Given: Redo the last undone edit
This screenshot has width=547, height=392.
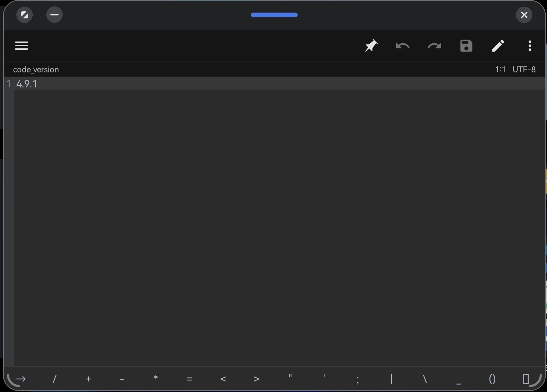Looking at the screenshot, I should point(434,46).
